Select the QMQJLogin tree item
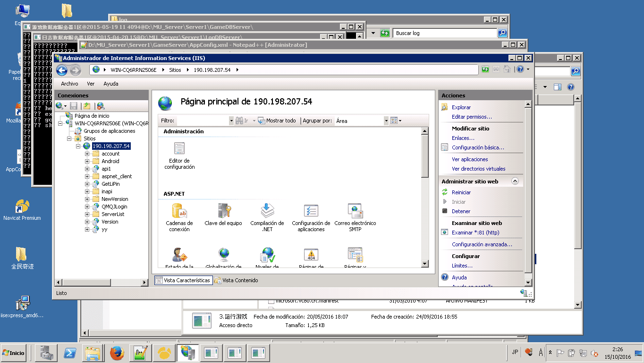This screenshot has width=644, height=363. pyautogui.click(x=114, y=207)
